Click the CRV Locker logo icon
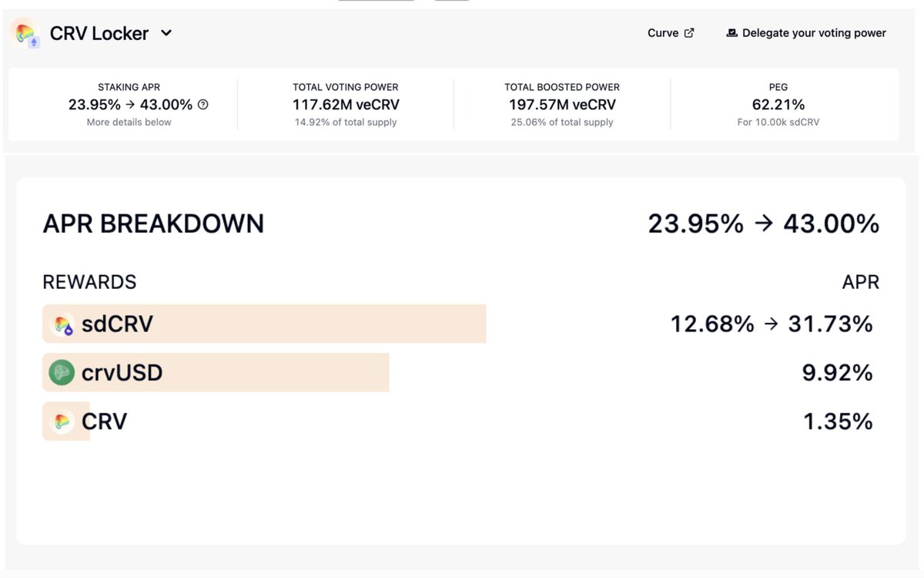The width and height of the screenshot is (924, 578). pos(25,33)
